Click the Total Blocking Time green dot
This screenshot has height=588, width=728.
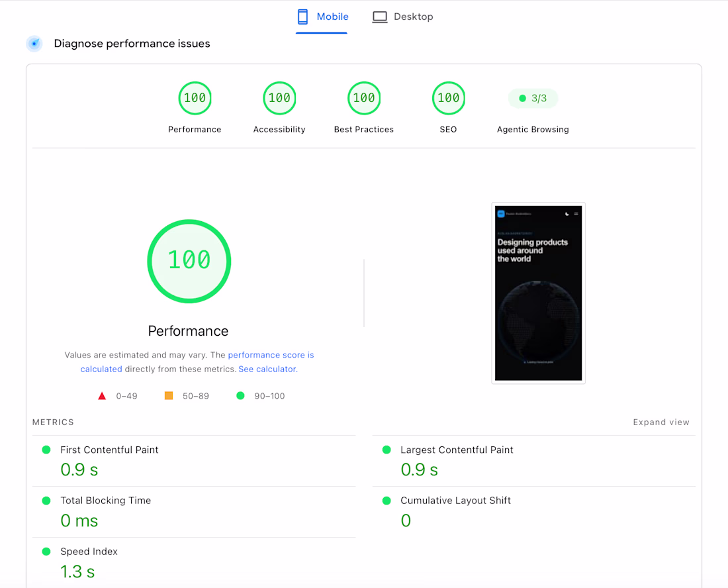coord(46,501)
